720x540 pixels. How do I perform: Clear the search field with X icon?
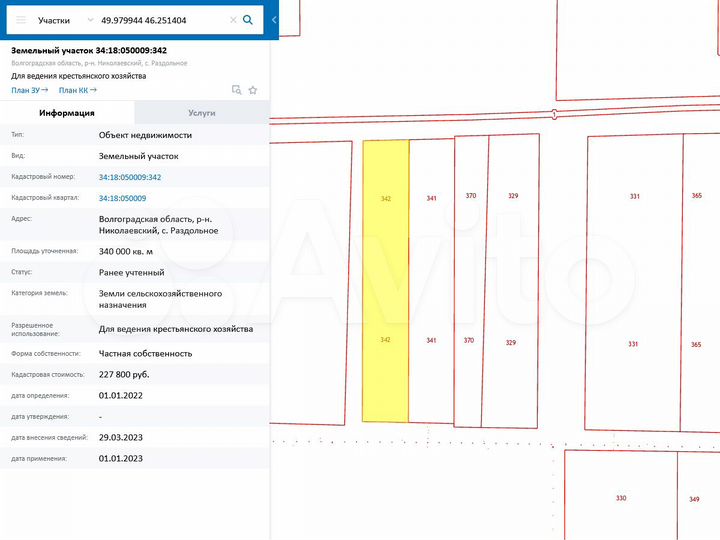point(233,20)
